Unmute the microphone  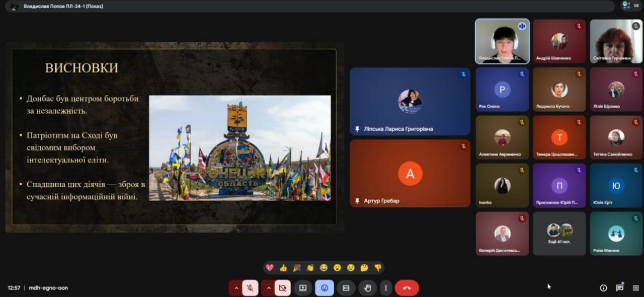pyautogui.click(x=250, y=288)
